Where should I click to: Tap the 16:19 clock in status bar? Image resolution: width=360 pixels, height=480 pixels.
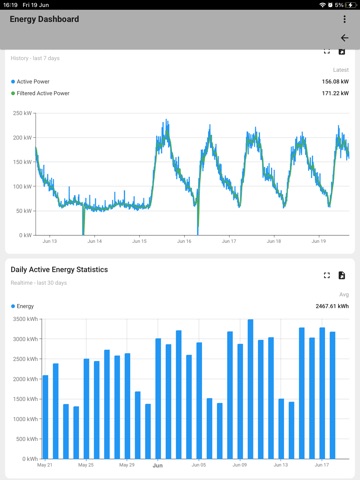click(10, 5)
